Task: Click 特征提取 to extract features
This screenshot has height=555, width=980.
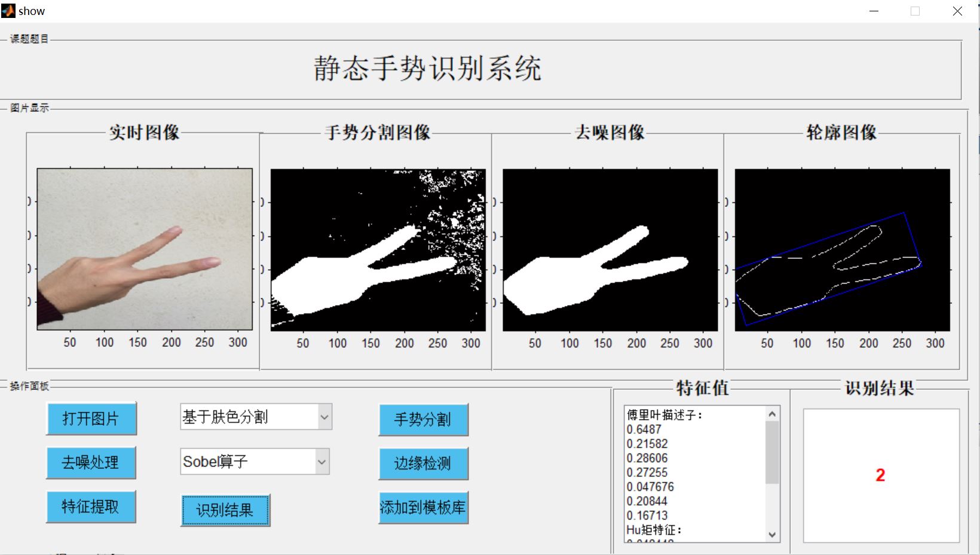Action: click(91, 507)
